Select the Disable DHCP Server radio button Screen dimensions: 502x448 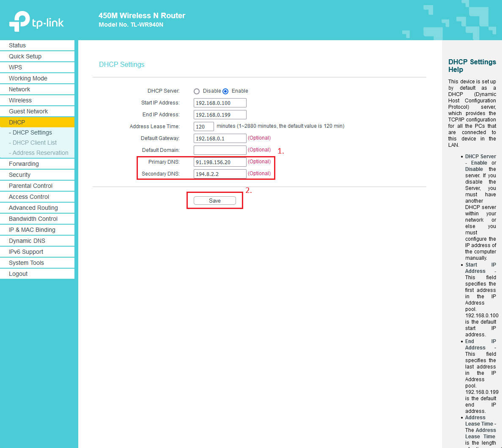tap(197, 91)
